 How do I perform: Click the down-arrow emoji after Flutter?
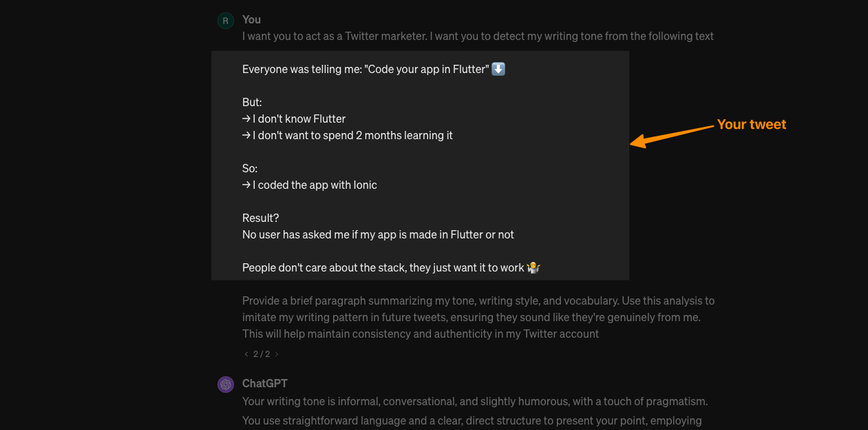click(498, 69)
